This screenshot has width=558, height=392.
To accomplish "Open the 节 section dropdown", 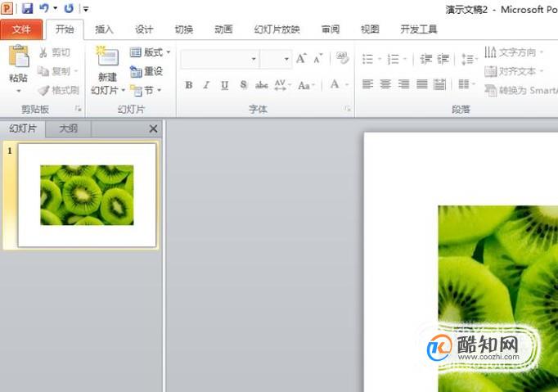I will [146, 91].
